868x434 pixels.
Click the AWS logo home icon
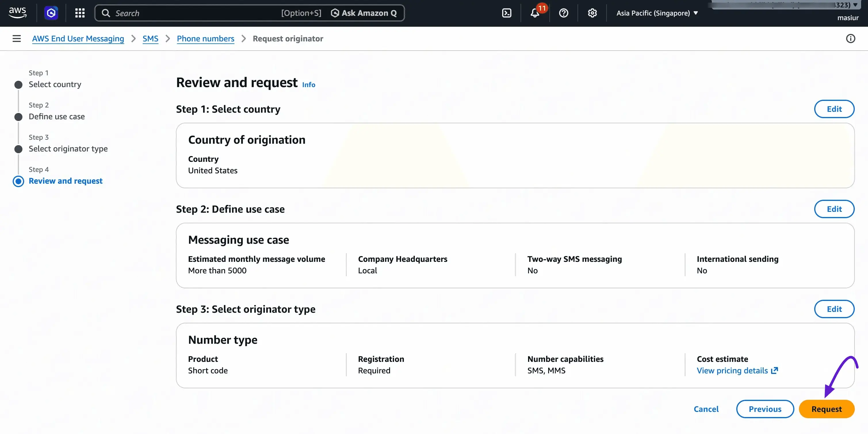(17, 13)
